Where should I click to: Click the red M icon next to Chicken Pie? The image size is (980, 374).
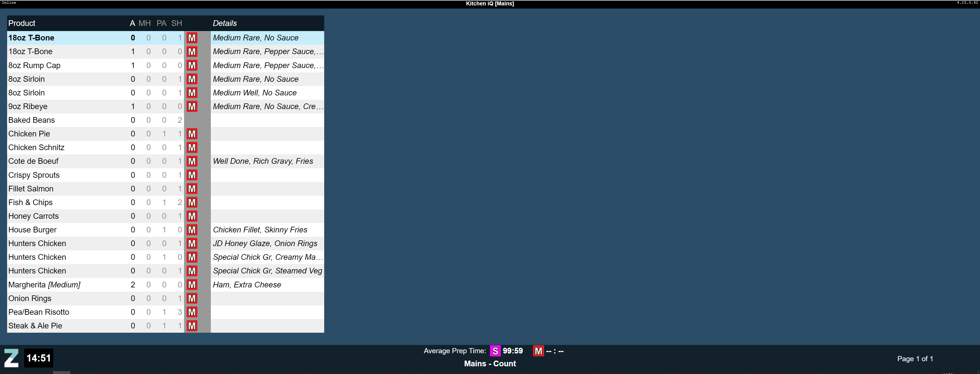tap(192, 134)
